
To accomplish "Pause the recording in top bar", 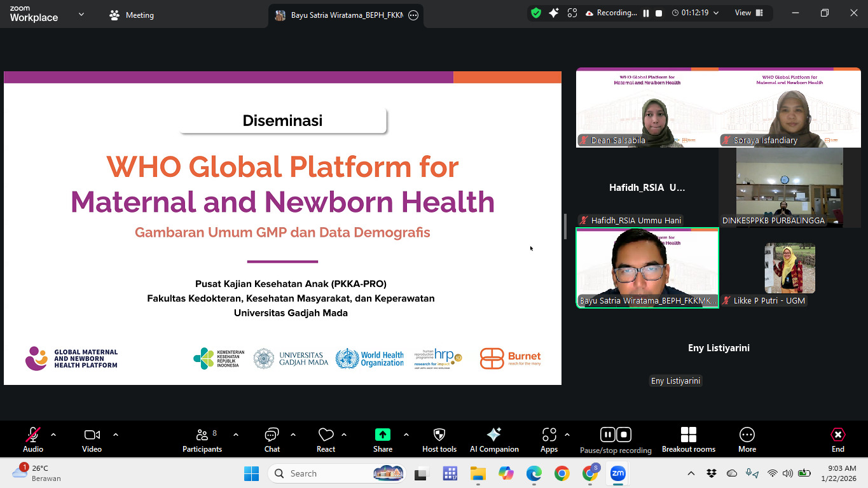I will click(x=646, y=13).
